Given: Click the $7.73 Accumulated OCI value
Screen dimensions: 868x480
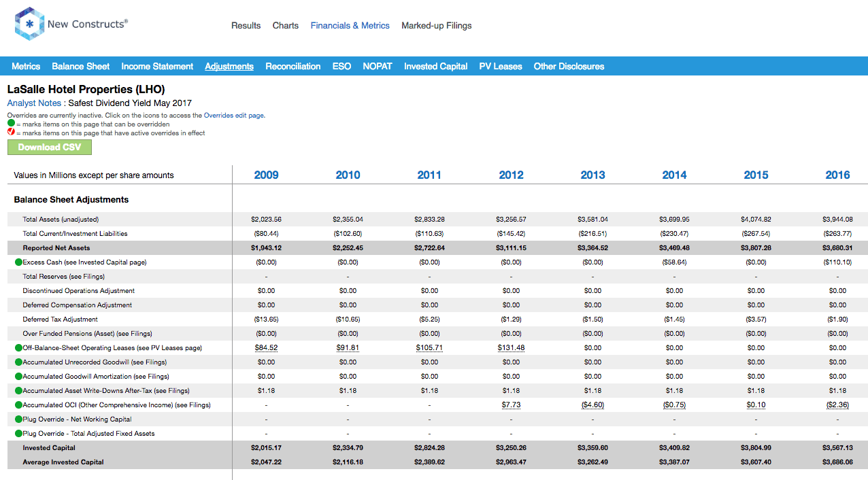Looking at the screenshot, I should click(x=512, y=405).
